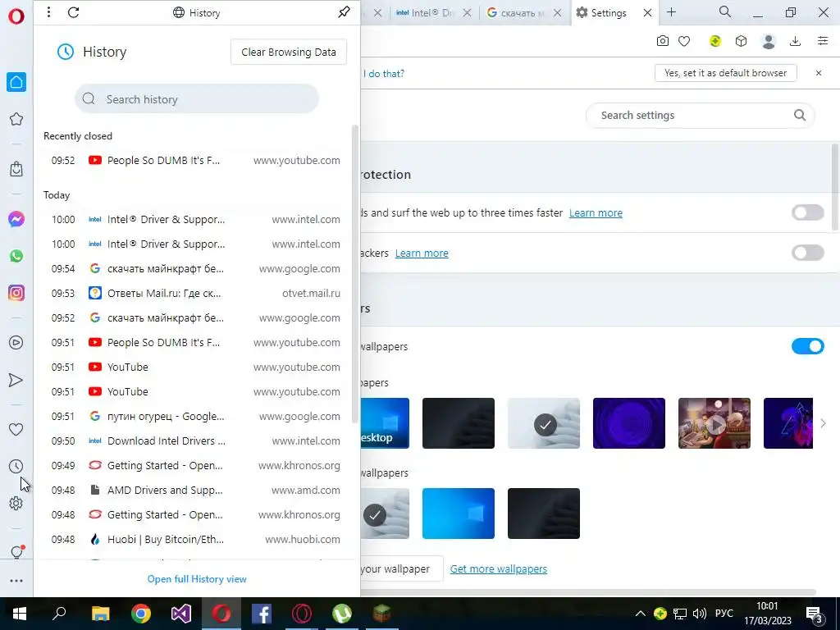Open Ответы Mail.ru history entry
This screenshot has width=840, height=630.
pos(195,293)
